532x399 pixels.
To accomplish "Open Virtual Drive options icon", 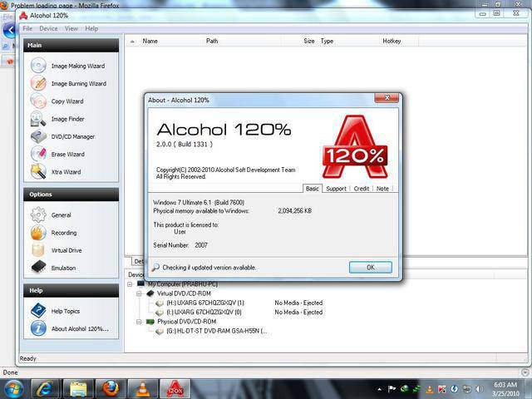I will (38, 250).
